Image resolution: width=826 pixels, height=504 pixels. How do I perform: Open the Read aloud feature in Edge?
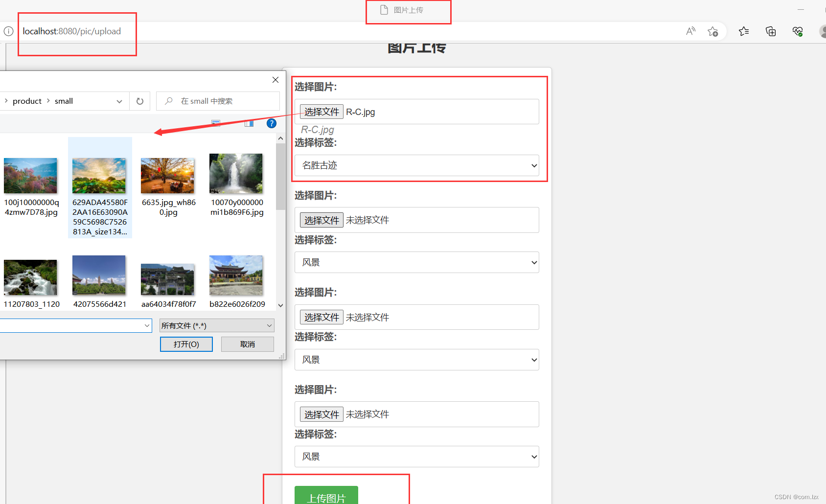click(x=690, y=31)
